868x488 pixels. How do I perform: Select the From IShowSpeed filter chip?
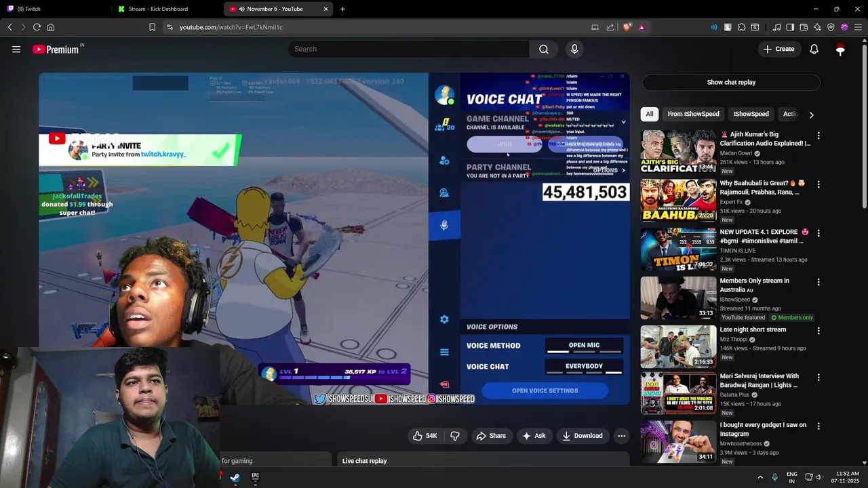693,114
